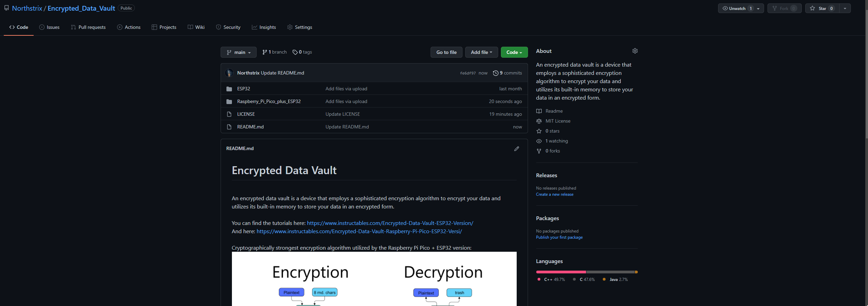Open the Security tab
868x306 pixels.
228,27
